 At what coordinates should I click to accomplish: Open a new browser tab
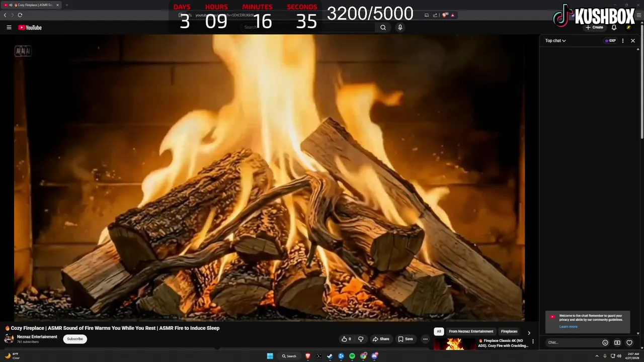(x=66, y=5)
